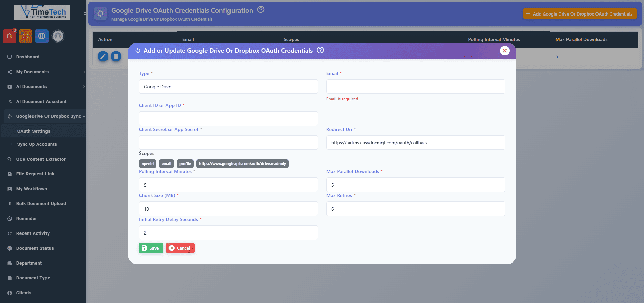Screen dimensions: 644x303
Task: Open Department page
Action: [29, 263]
